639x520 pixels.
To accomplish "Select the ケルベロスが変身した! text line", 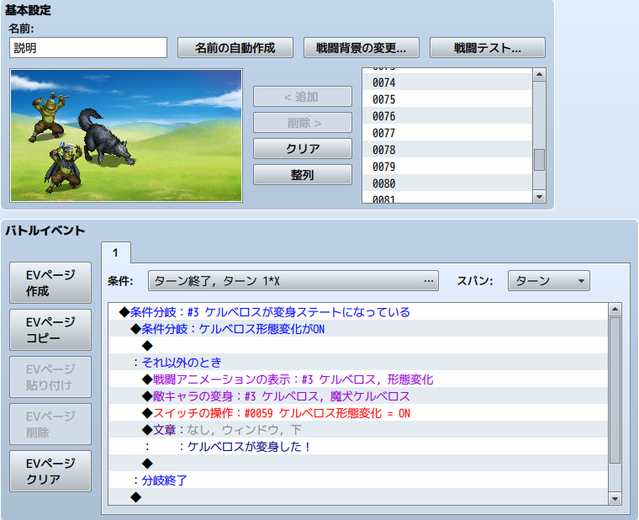I will 359,447.
